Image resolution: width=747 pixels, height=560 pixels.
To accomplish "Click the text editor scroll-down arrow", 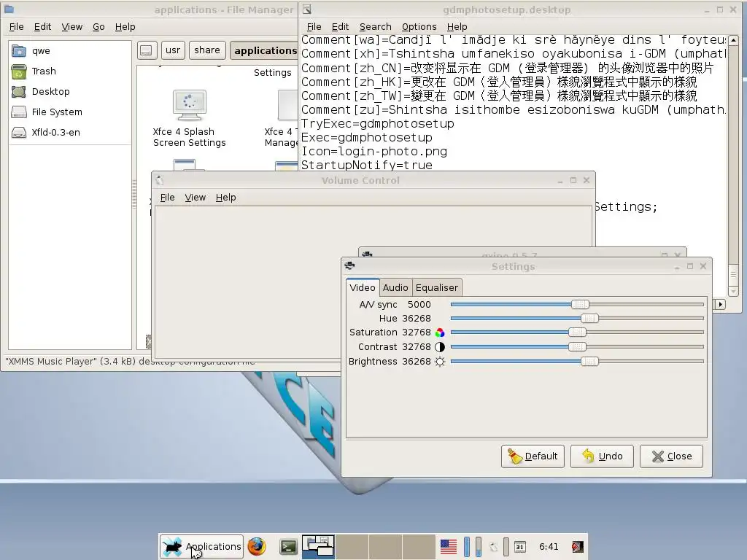I will point(734,292).
